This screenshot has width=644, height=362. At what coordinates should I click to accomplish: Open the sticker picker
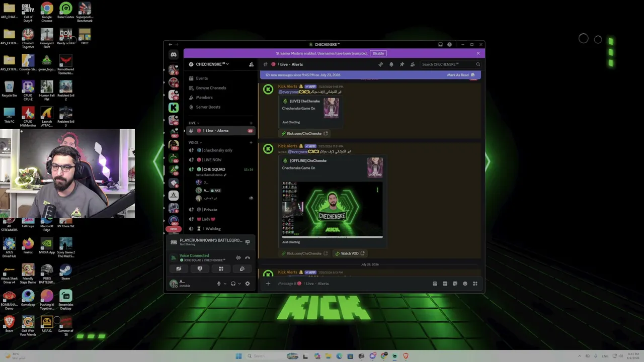coord(455,284)
